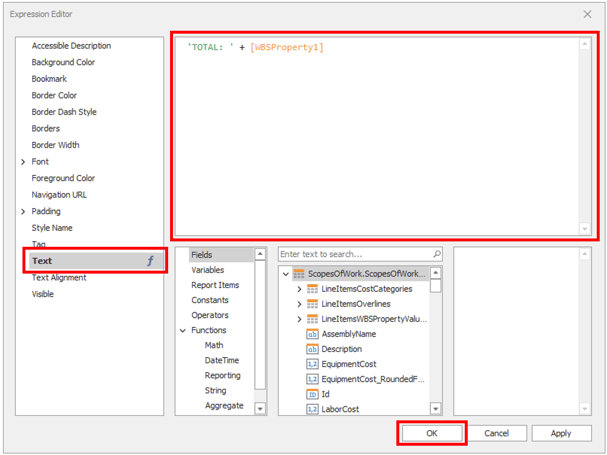Screen dimensions: 607x455
Task: Click the expression editor scroll down arrow
Action: (585, 228)
